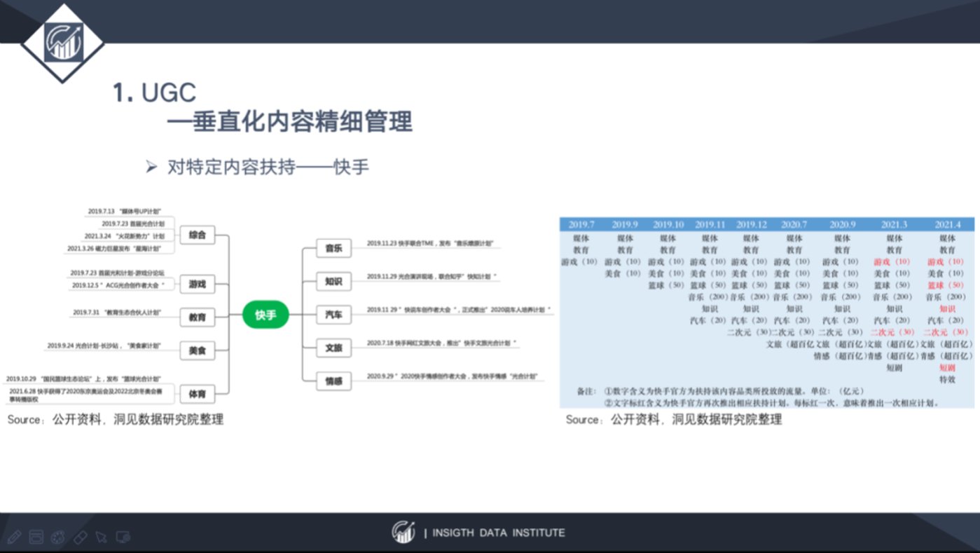Click the black 短剧 cell under 2021.3
The image size is (980, 553).
895,367
